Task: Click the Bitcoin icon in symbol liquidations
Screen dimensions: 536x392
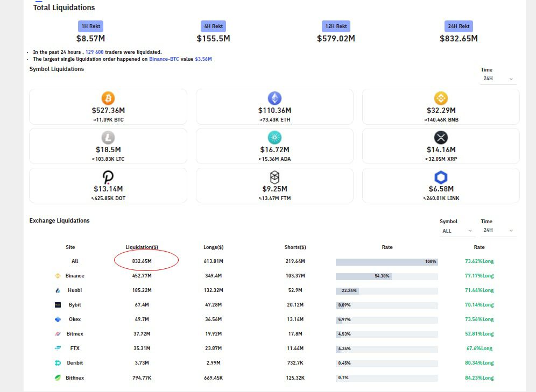Action: [108, 98]
